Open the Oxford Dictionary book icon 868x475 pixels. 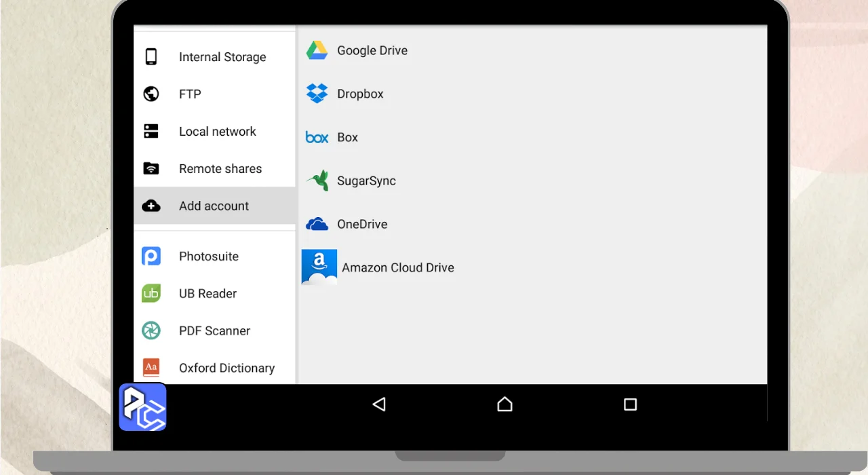pos(151,368)
